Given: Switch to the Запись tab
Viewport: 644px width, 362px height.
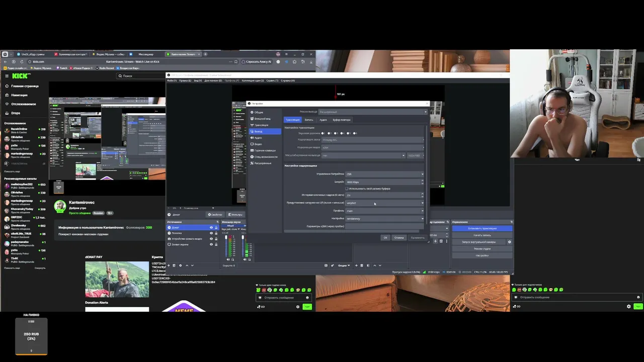Looking at the screenshot, I should click(309, 120).
